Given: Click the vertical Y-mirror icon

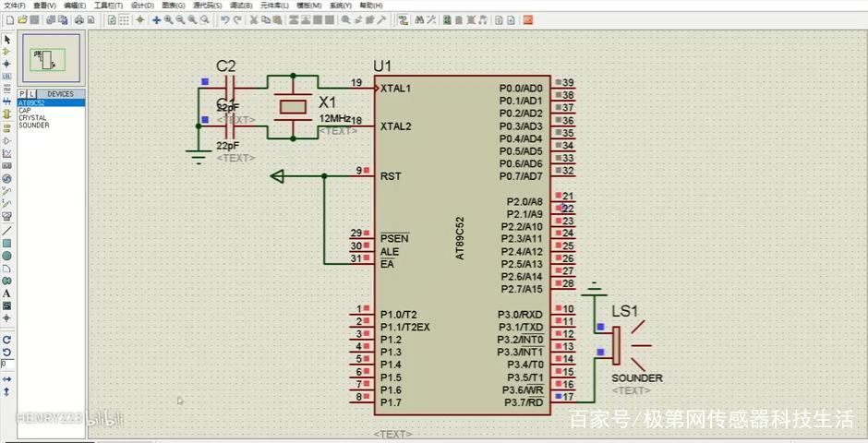Looking at the screenshot, I should click(x=7, y=391).
